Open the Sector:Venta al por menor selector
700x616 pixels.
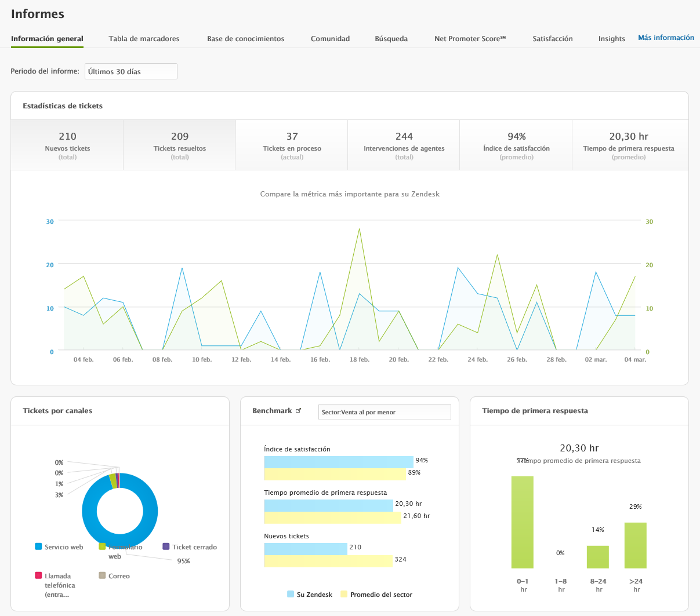pyautogui.click(x=385, y=411)
